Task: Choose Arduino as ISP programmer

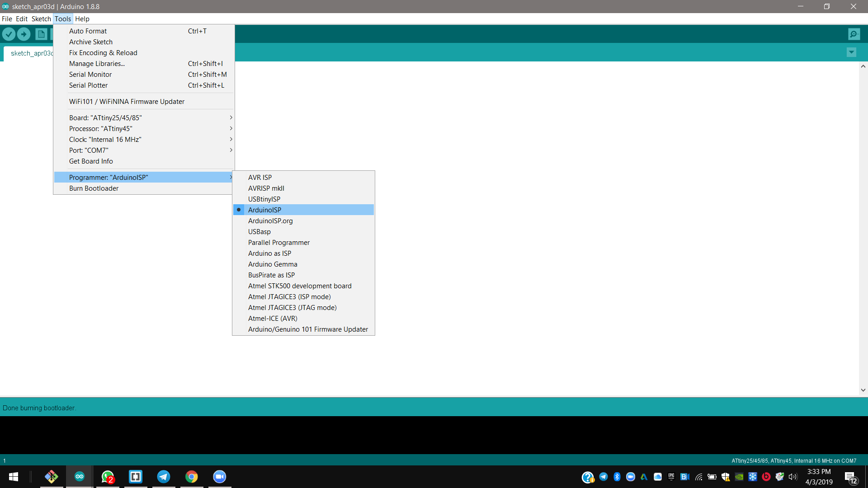Action: tap(269, 253)
